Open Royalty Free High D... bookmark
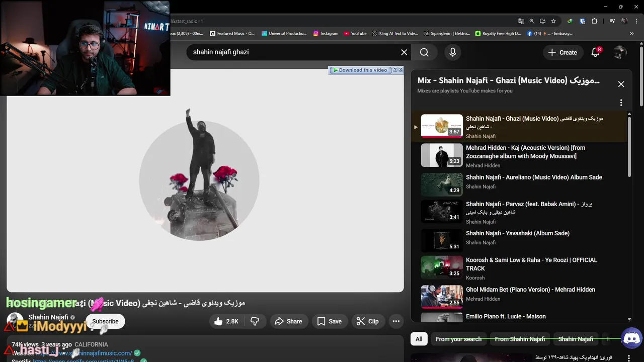644x362 pixels. pos(498,34)
